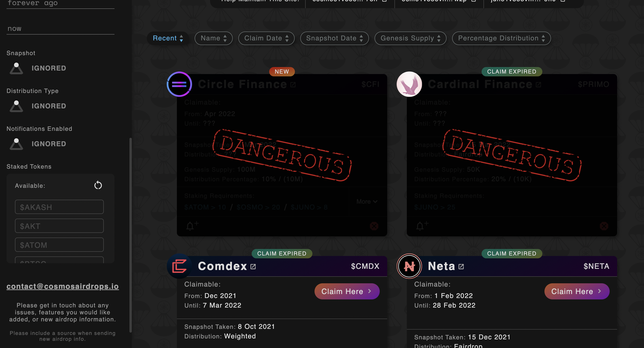Click the Neta logo icon
The image size is (644, 348).
click(409, 266)
